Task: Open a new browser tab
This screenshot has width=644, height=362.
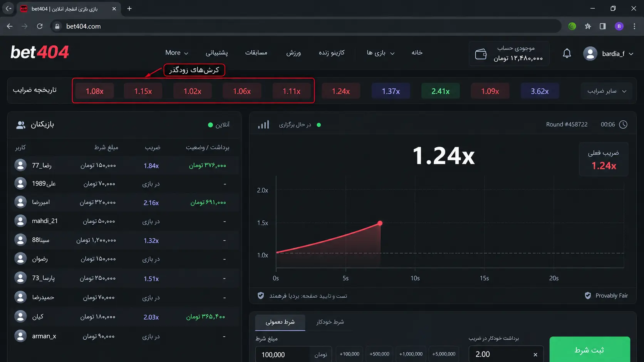Action: pyautogui.click(x=129, y=8)
